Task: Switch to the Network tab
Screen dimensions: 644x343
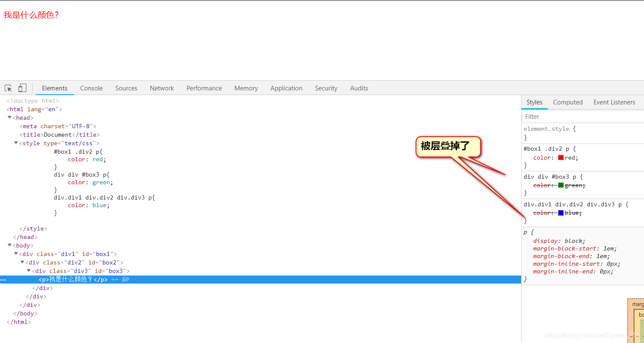Action: [x=162, y=88]
